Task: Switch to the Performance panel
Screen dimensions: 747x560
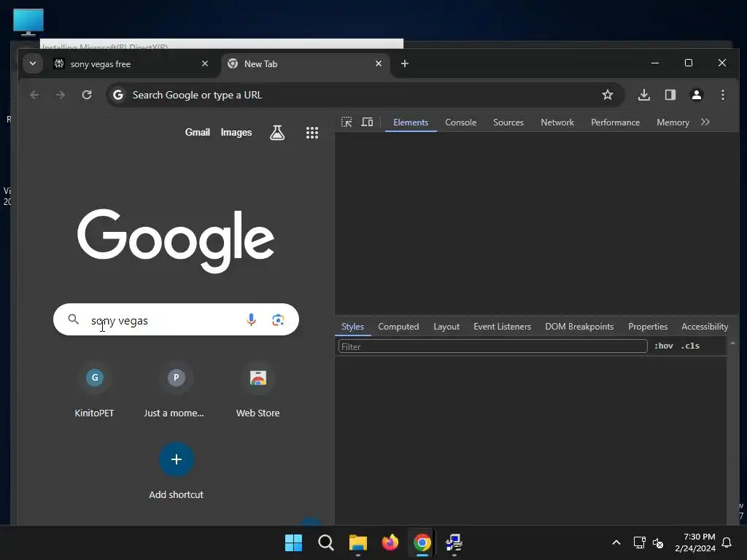Action: pyautogui.click(x=616, y=122)
